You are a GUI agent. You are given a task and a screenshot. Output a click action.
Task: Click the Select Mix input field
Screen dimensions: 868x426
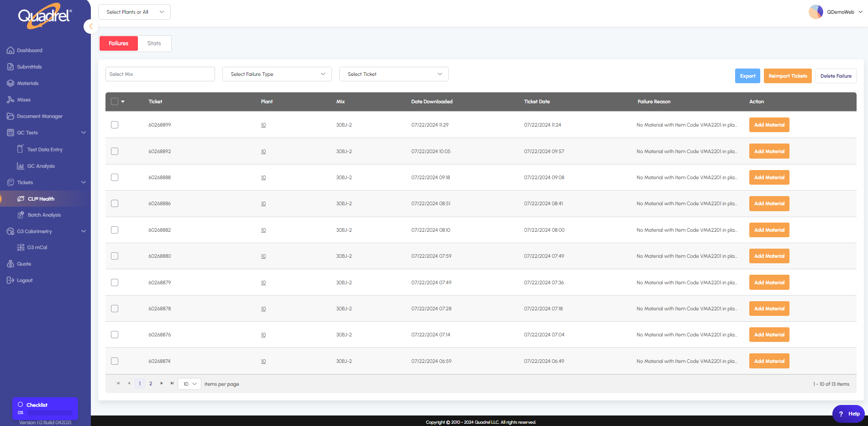[160, 74]
